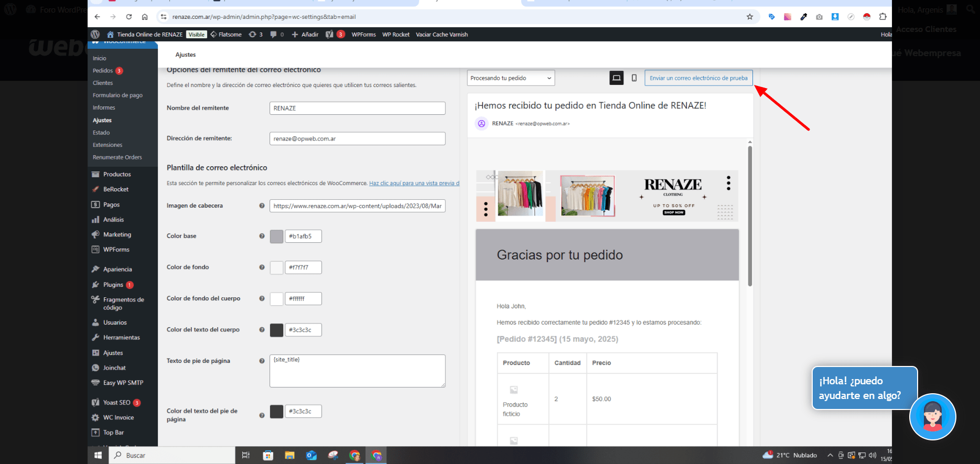Open the Color base swatch picker
The image size is (980, 464).
point(276,236)
